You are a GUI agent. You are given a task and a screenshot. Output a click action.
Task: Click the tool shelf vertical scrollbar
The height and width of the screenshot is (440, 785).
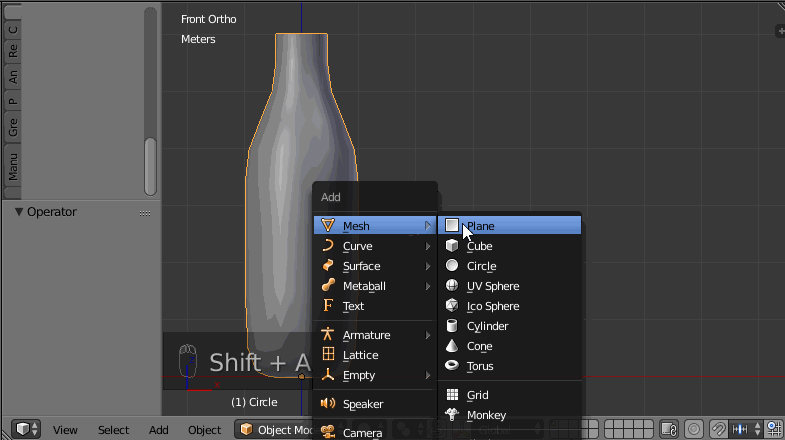click(x=150, y=166)
